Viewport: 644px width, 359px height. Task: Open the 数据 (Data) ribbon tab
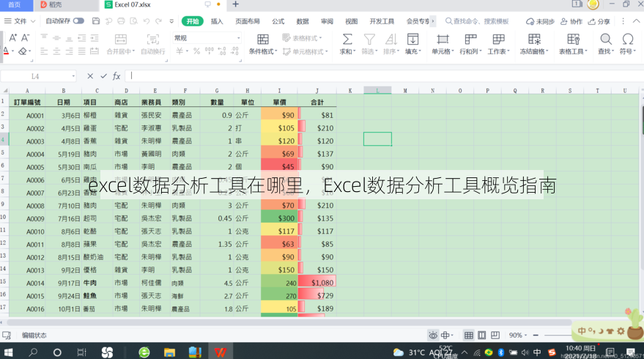pyautogui.click(x=303, y=21)
